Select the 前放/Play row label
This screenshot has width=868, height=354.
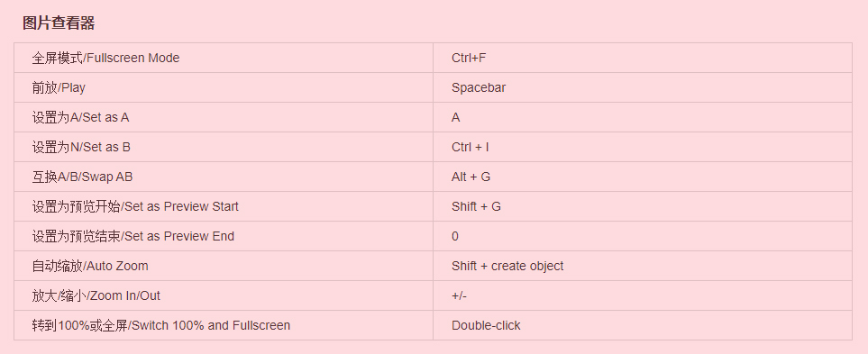click(x=59, y=87)
